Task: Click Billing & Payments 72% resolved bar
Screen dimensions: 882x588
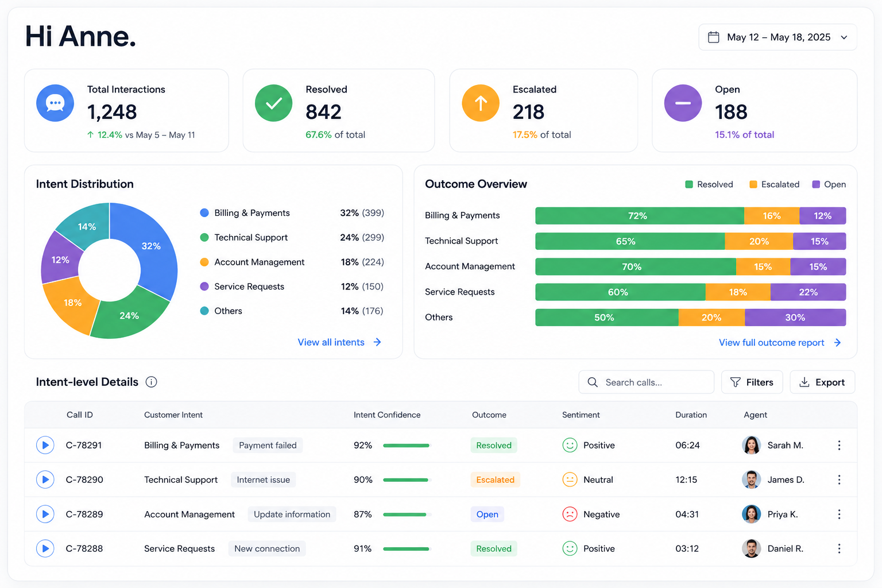Action: [640, 216]
